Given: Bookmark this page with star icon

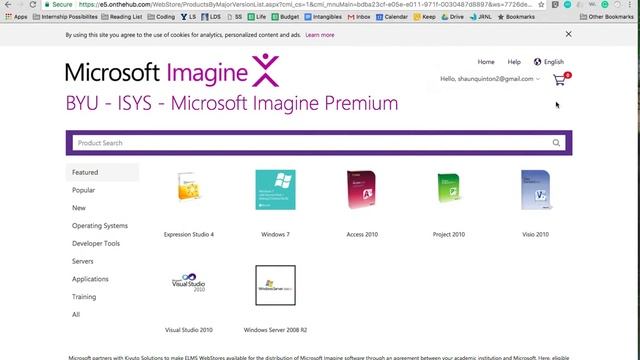Looking at the screenshot, I should pyautogui.click(x=541, y=4).
